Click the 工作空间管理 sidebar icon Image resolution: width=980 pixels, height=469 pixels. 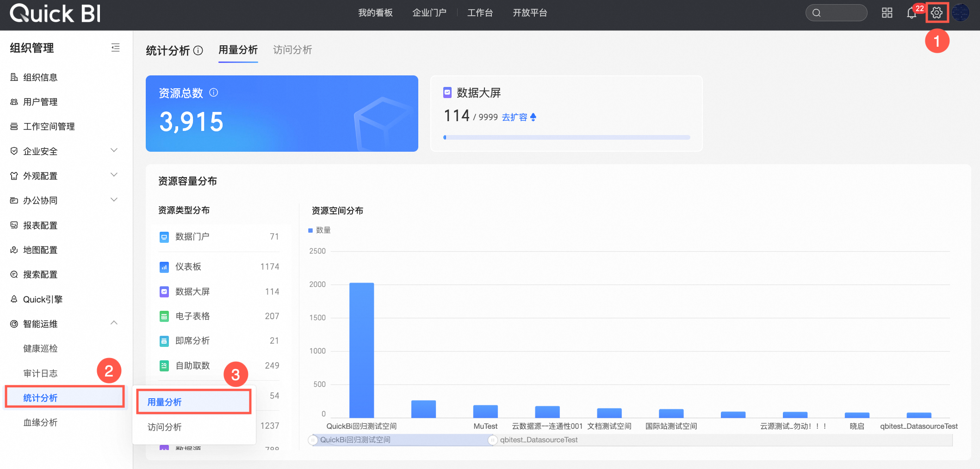point(14,126)
